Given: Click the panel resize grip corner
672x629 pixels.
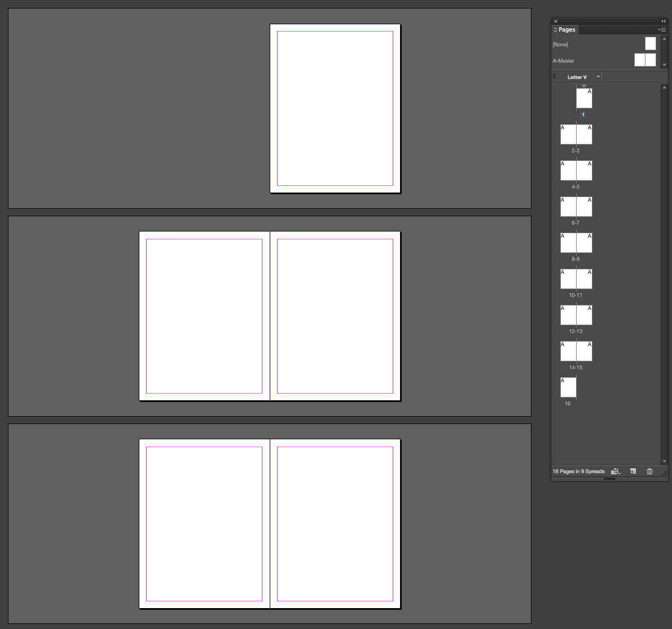Looking at the screenshot, I should [665, 473].
